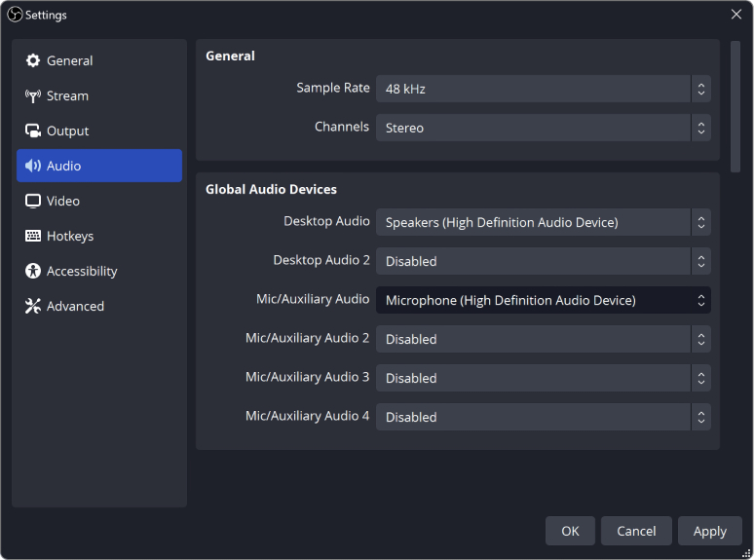Click the Accessibility person icon
The width and height of the screenshot is (754, 560).
pyautogui.click(x=33, y=271)
